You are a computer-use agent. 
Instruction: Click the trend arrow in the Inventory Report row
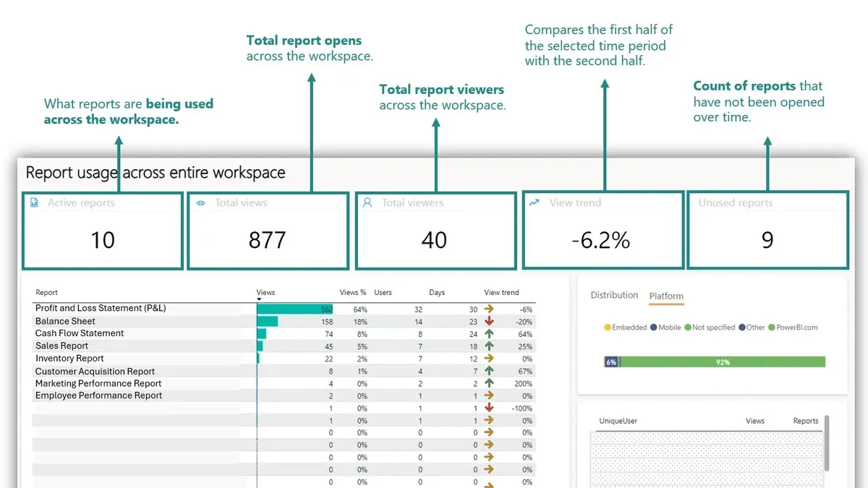(489, 359)
